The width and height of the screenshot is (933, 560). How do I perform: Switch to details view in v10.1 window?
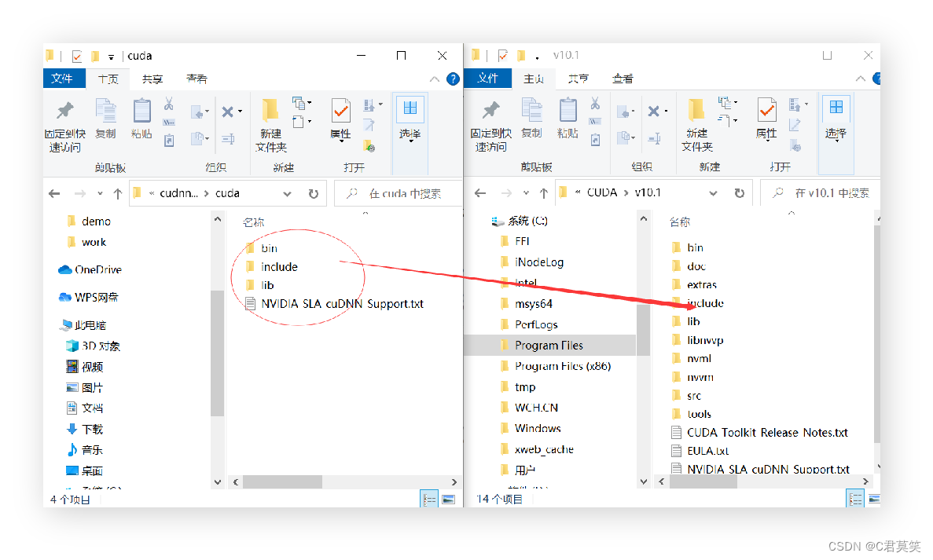(855, 499)
